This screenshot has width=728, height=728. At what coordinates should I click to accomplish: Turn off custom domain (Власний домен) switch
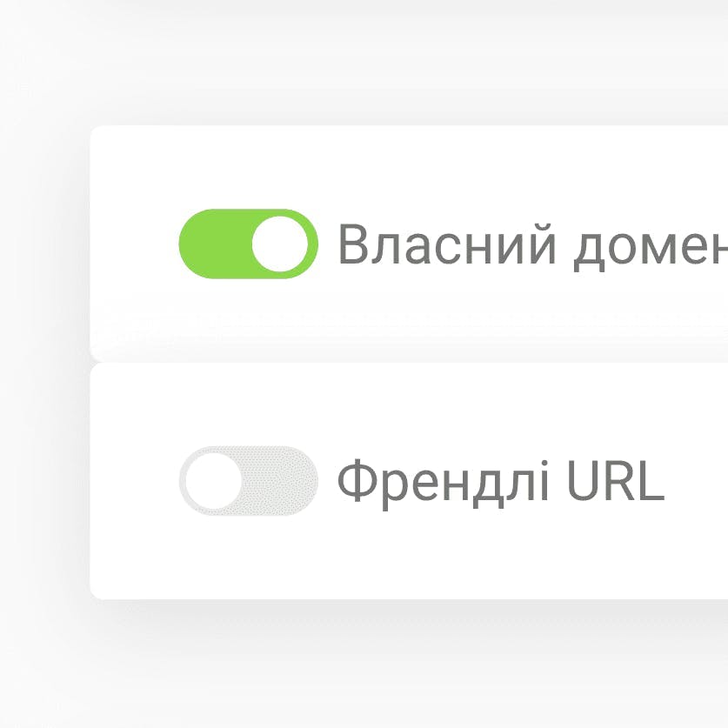coord(248,244)
